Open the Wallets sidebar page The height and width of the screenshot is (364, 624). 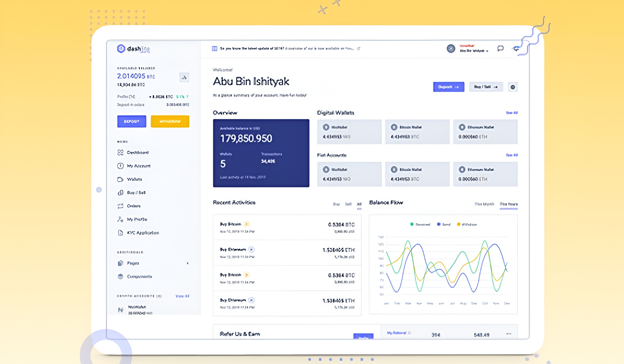(x=134, y=179)
